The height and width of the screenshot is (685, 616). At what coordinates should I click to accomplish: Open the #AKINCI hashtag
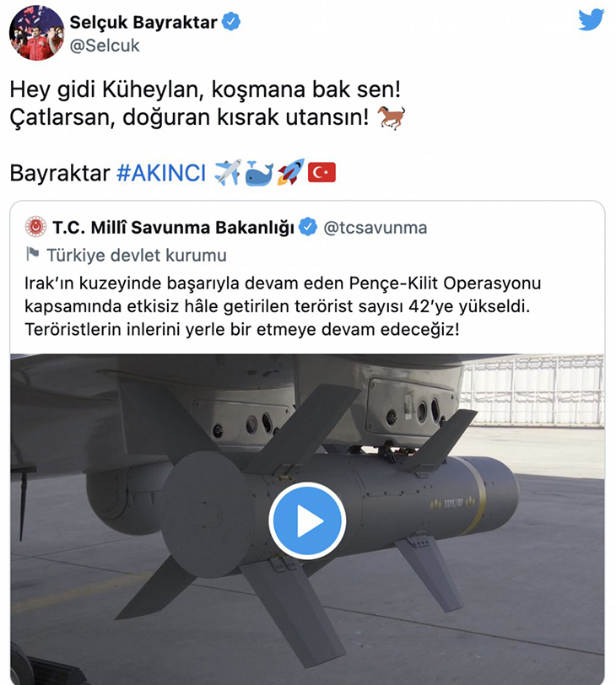coord(161,173)
